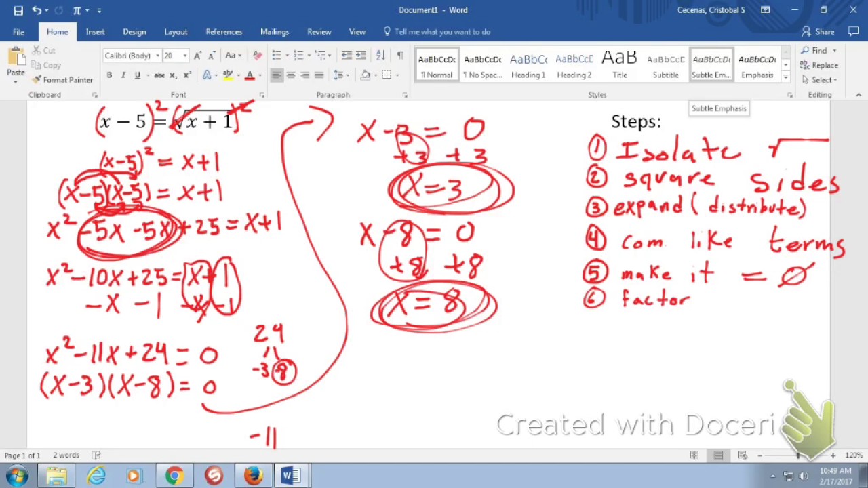Image resolution: width=868 pixels, height=488 pixels.
Task: Open the Mailings tab
Action: (x=275, y=32)
